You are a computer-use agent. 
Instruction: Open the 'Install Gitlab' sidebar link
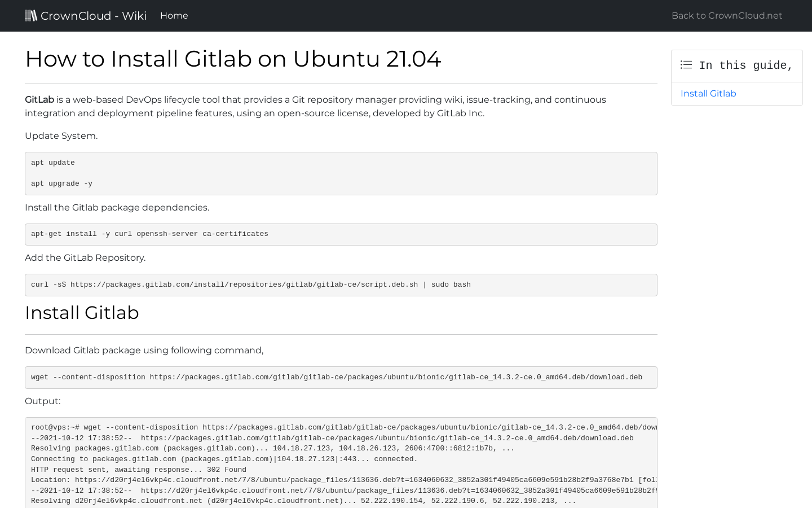pos(708,93)
